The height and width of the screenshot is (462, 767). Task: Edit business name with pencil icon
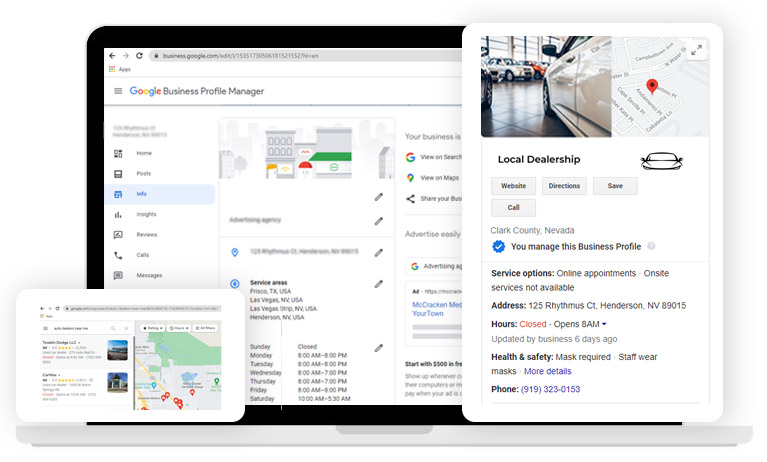point(379,197)
